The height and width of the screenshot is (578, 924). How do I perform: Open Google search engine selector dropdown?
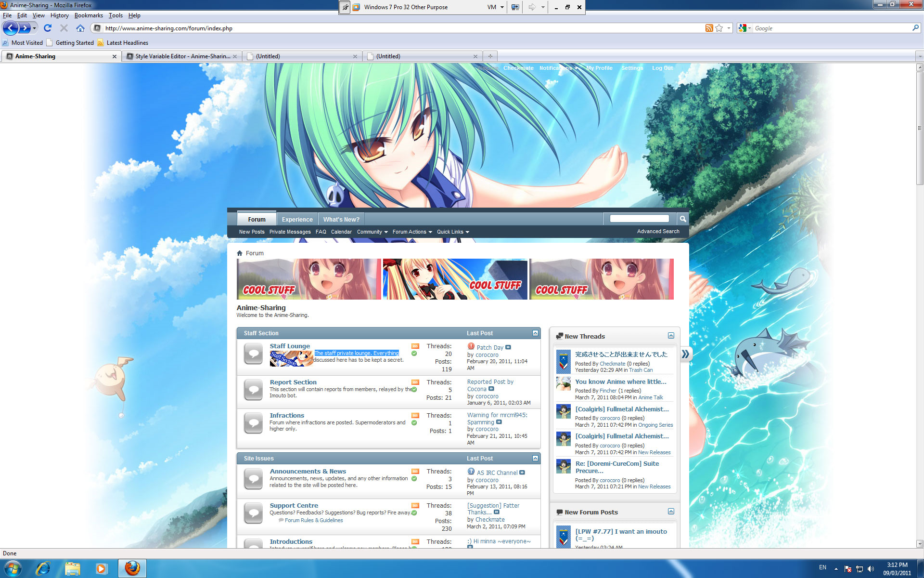coord(745,28)
